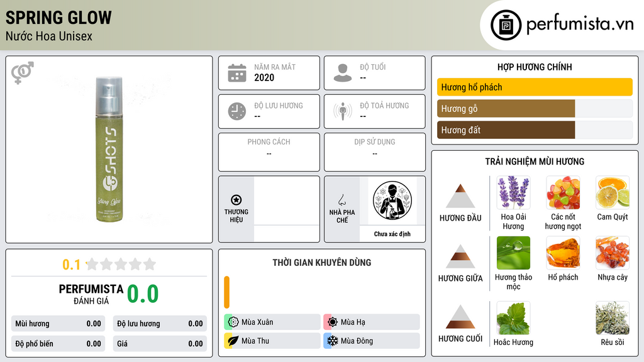Image resolution: width=644 pixels, height=362 pixels.
Task: Click the 2020 release year value
Action: (264, 77)
